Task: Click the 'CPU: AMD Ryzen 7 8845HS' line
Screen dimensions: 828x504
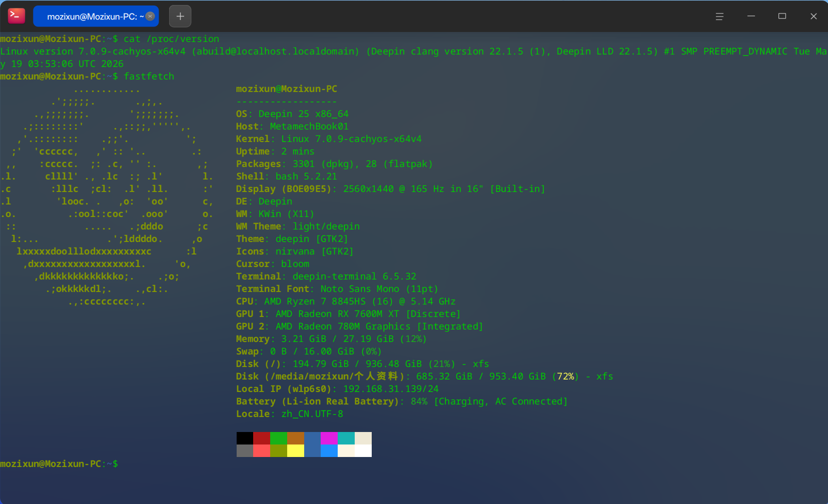Action: point(346,301)
